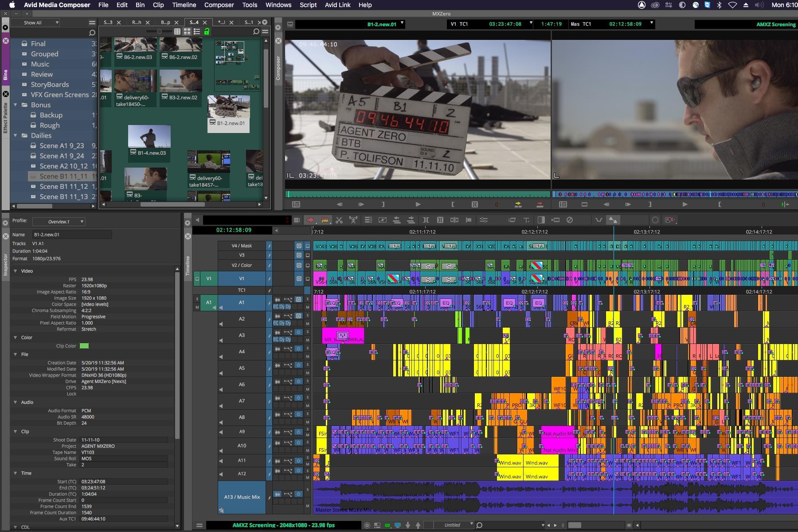Select the red Segment Overwrite arrow tool
The height and width of the screenshot is (532, 798).
click(x=310, y=220)
